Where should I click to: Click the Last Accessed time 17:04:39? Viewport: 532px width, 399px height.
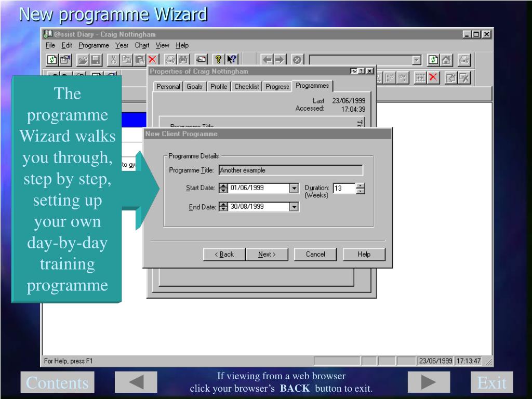point(353,109)
